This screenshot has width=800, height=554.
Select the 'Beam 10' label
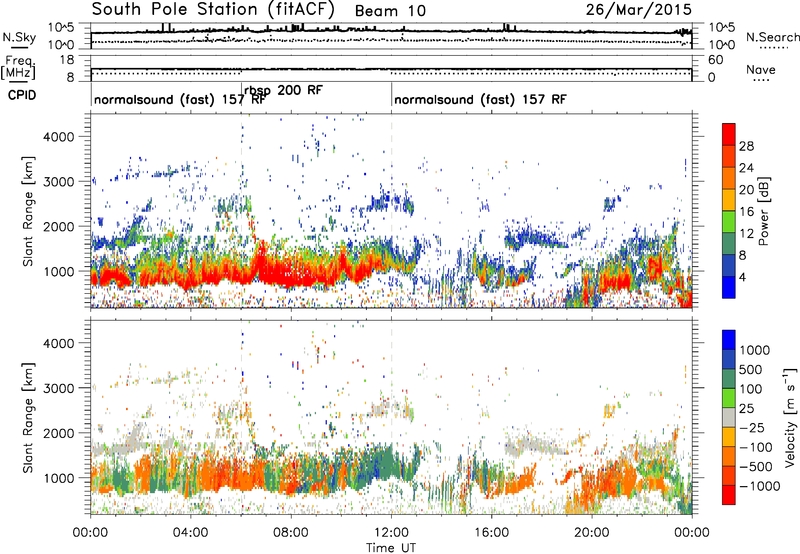click(390, 11)
